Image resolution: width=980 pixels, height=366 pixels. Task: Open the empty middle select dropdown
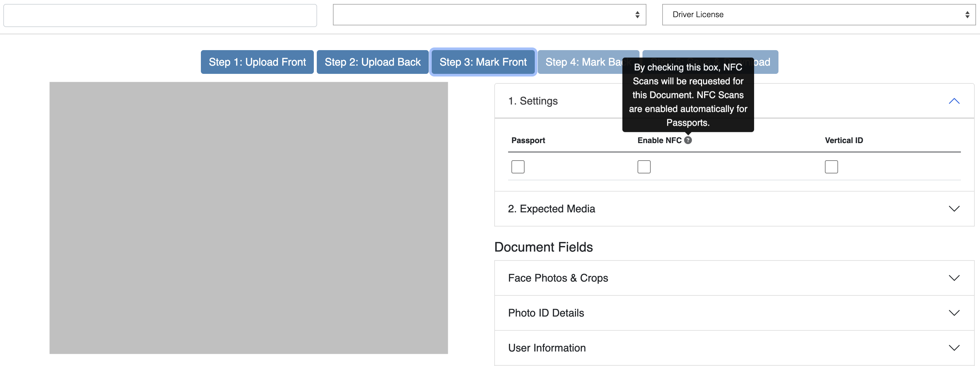pyautogui.click(x=489, y=15)
